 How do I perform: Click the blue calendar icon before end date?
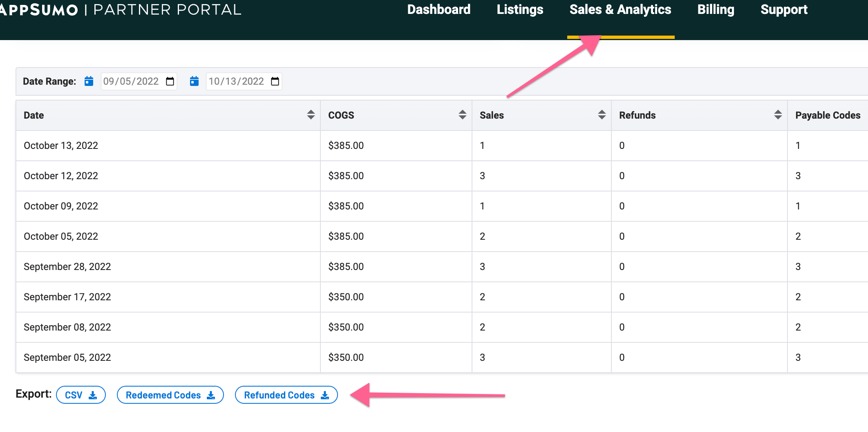[x=194, y=81]
